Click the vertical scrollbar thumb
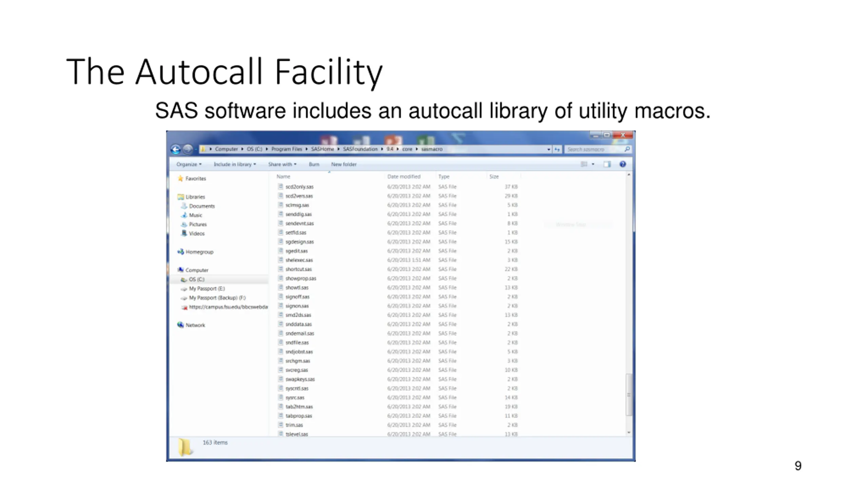This screenshot has height=488, width=868. coord(629,395)
